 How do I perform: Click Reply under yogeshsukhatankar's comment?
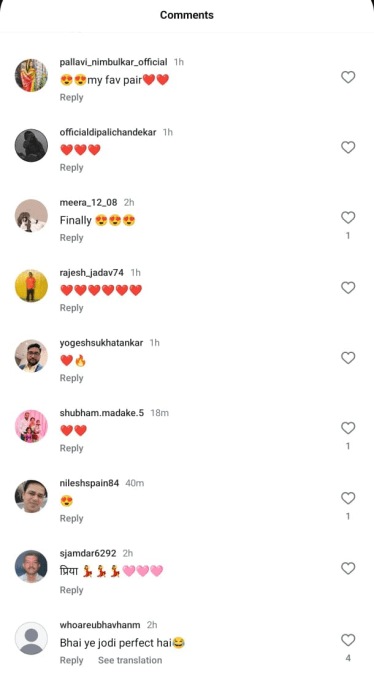(x=71, y=378)
